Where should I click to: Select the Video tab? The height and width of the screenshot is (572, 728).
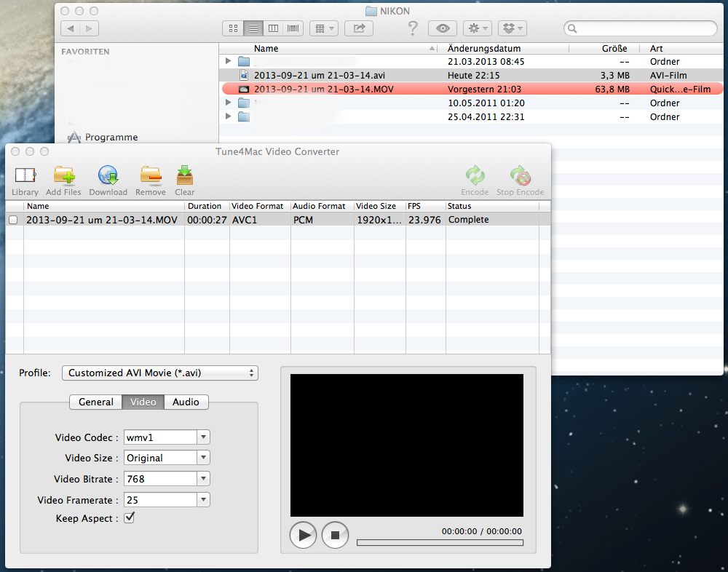(143, 402)
